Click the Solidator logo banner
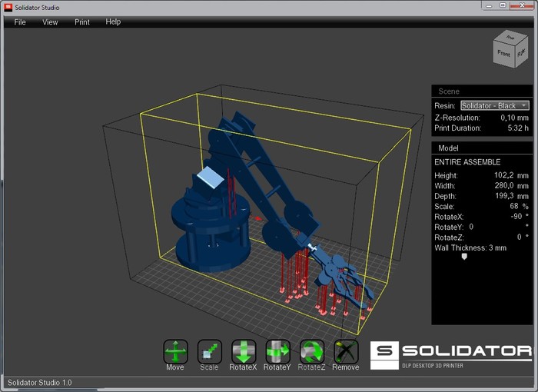Image resolution: width=538 pixels, height=392 pixels. point(450,355)
